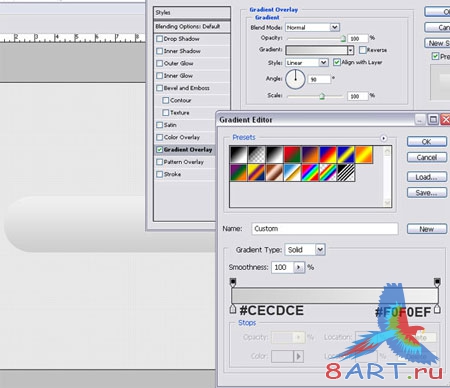Pick the transparent stripes gradient preset
The width and height of the screenshot is (450, 388).
(x=346, y=173)
